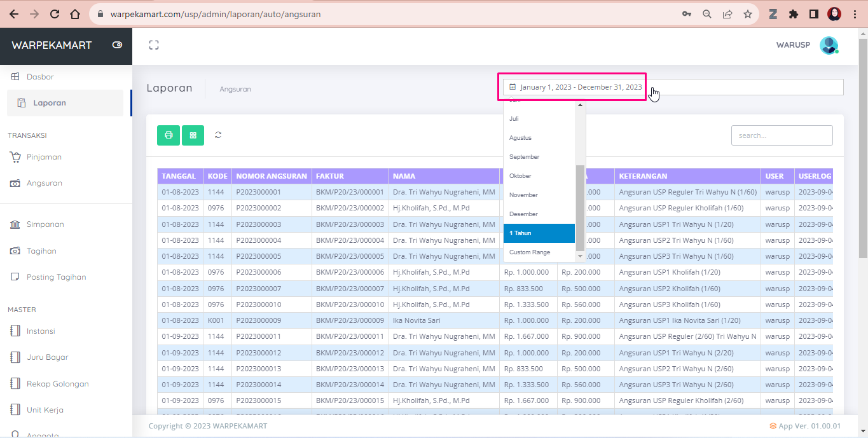Click the P2023000012 installment number cell
The image size is (868, 438).
pyautogui.click(x=272, y=353)
